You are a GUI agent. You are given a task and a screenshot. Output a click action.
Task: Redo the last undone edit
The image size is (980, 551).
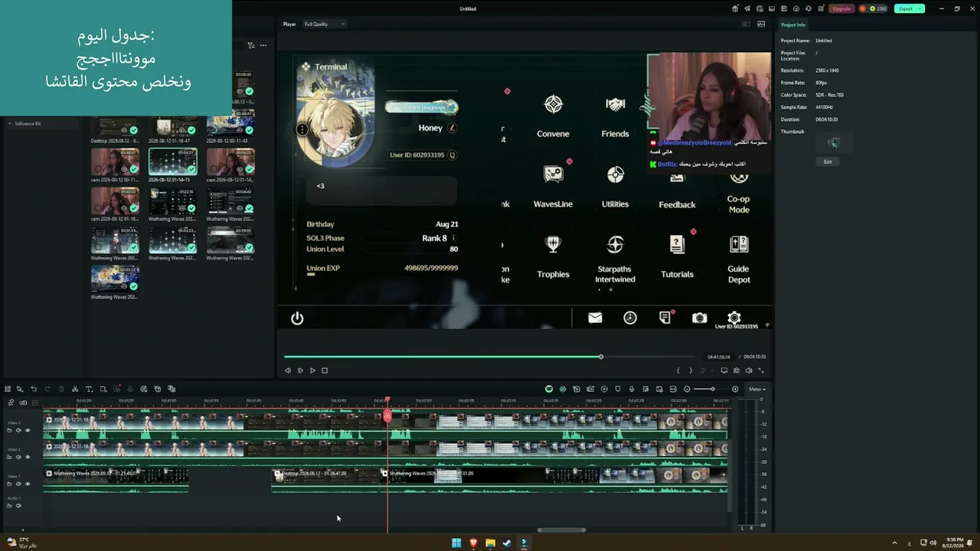47,389
